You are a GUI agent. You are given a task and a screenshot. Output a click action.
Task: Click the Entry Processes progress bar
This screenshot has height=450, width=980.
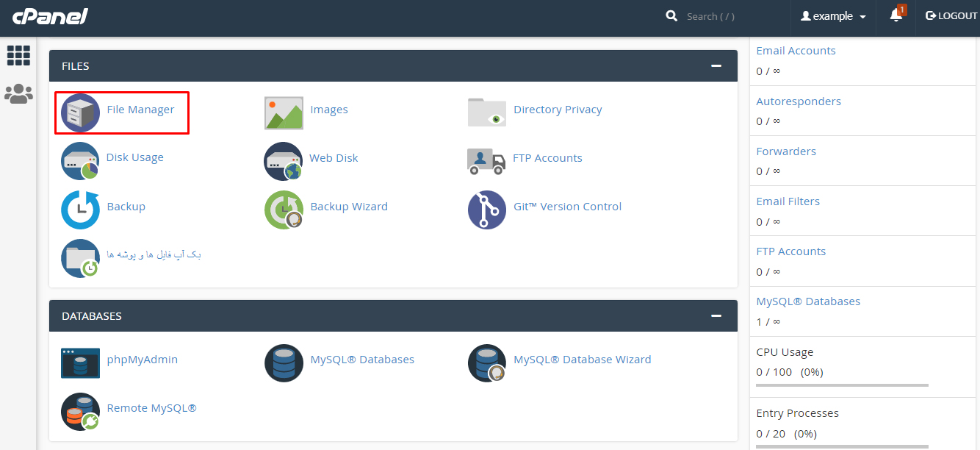(x=842, y=446)
